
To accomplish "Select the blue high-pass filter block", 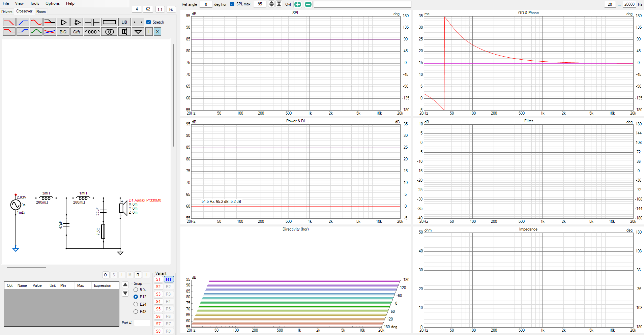I will [23, 22].
